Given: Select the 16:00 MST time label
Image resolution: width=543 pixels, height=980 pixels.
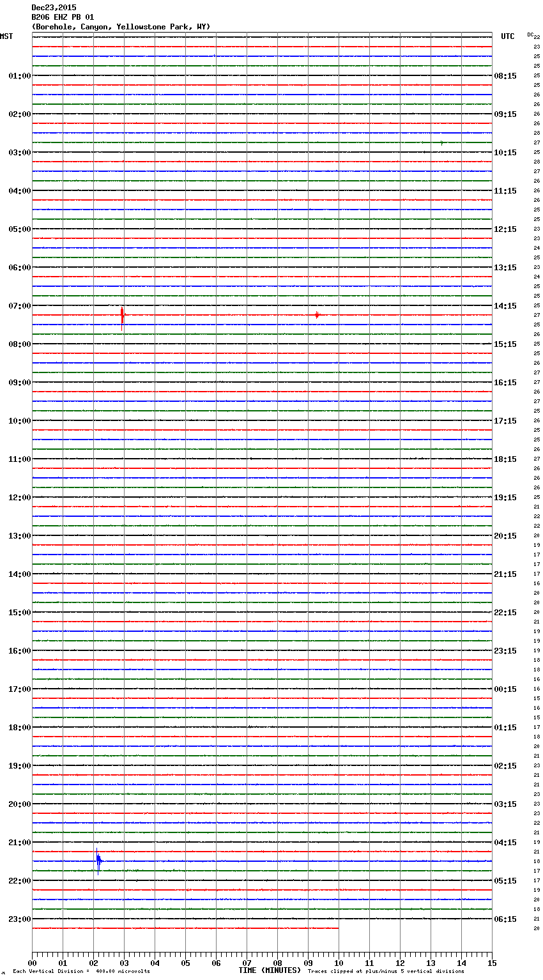Looking at the screenshot, I should 19,651.
